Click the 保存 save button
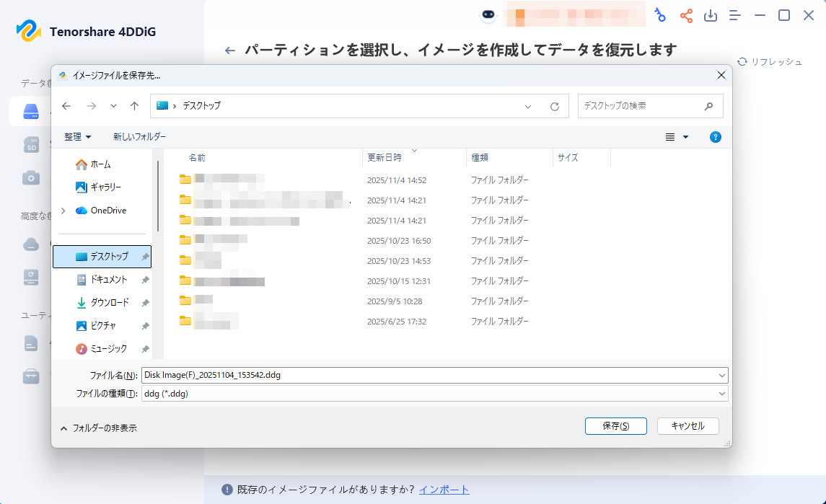Viewport: 826px width, 504px height. click(615, 426)
